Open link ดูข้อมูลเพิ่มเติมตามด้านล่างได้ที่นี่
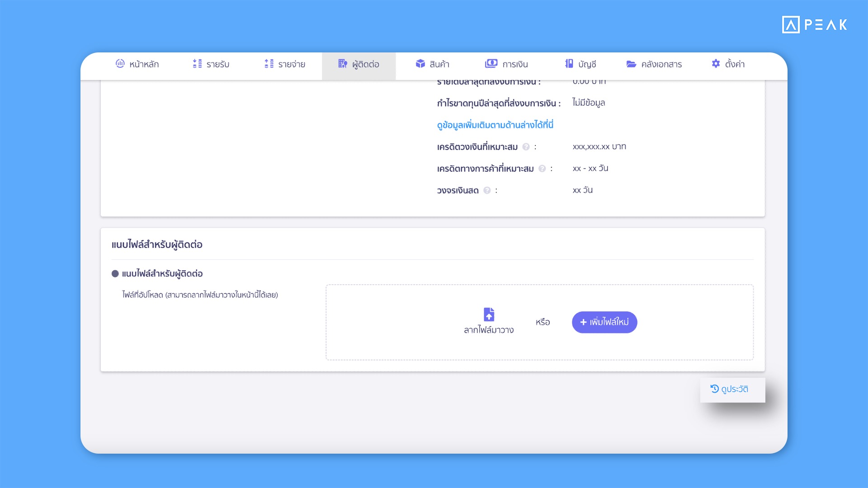 click(x=495, y=125)
